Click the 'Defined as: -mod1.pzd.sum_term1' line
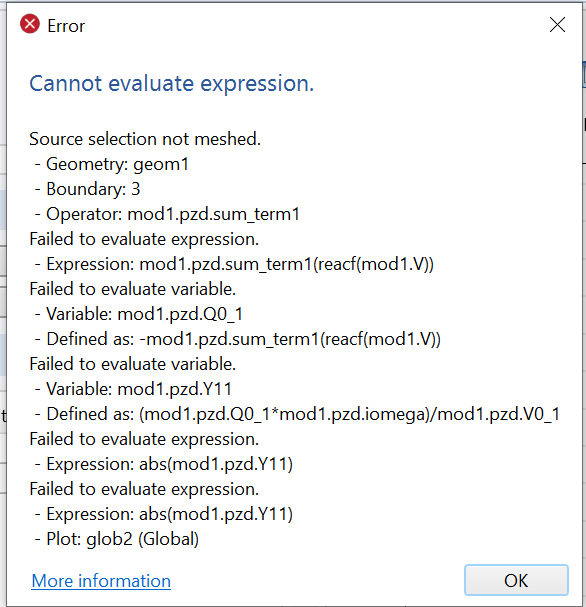 point(238,339)
